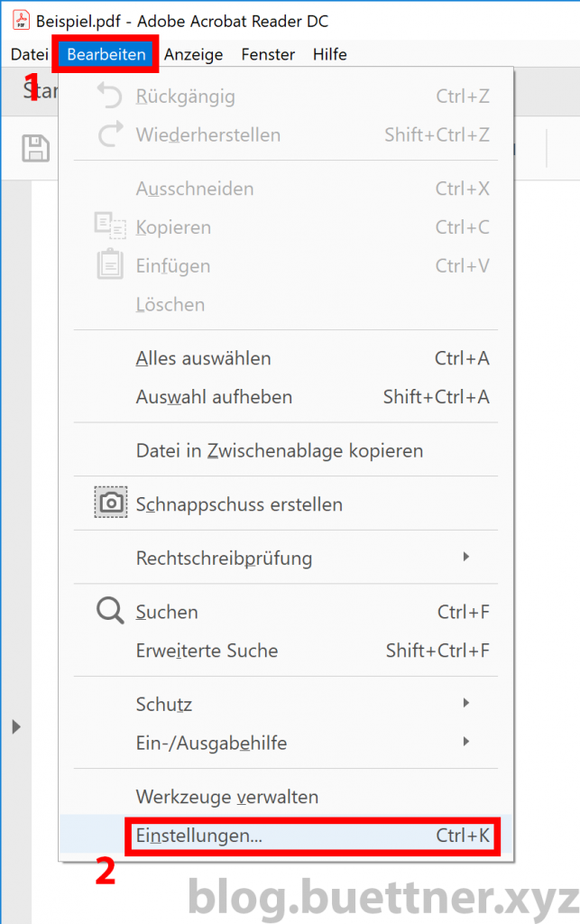The width and height of the screenshot is (580, 924).
Task: Select the Kopieren copy icon
Action: (x=108, y=226)
